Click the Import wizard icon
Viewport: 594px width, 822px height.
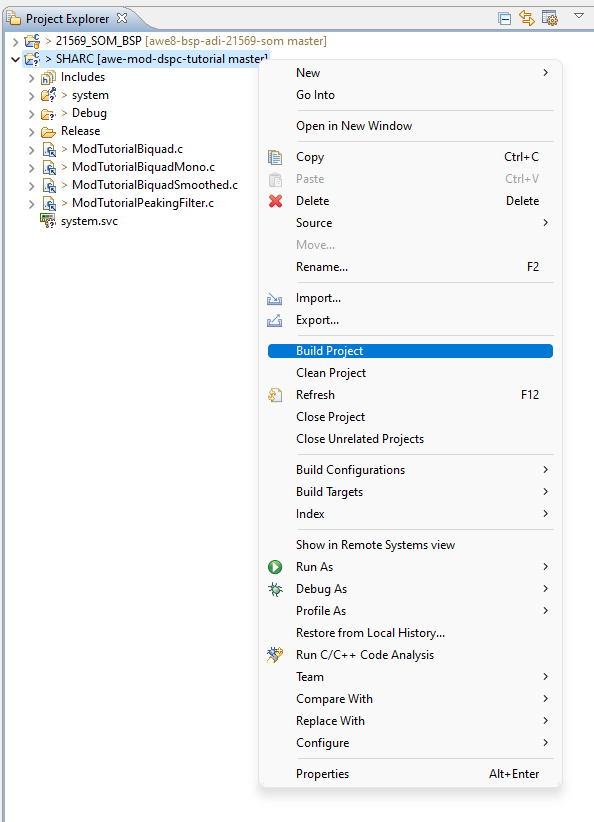click(x=277, y=297)
